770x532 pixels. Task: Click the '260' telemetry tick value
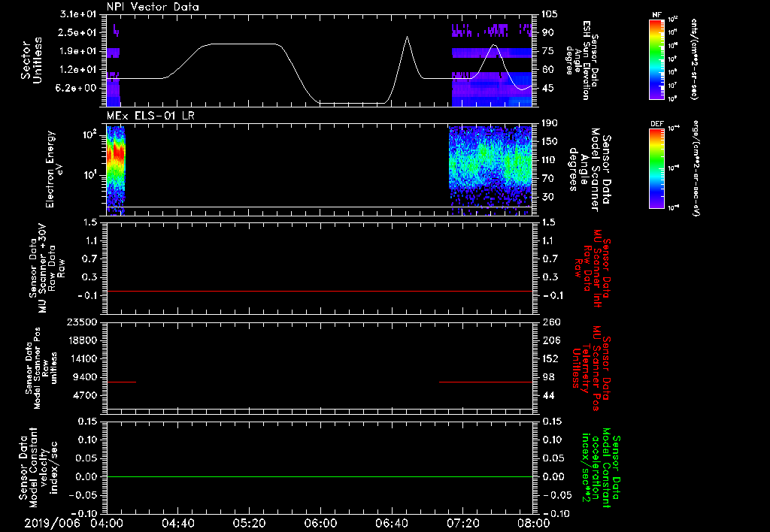tap(551, 322)
